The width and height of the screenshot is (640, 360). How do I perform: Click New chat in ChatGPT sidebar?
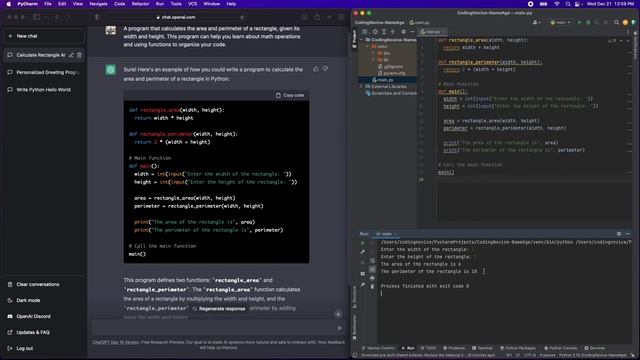44,36
